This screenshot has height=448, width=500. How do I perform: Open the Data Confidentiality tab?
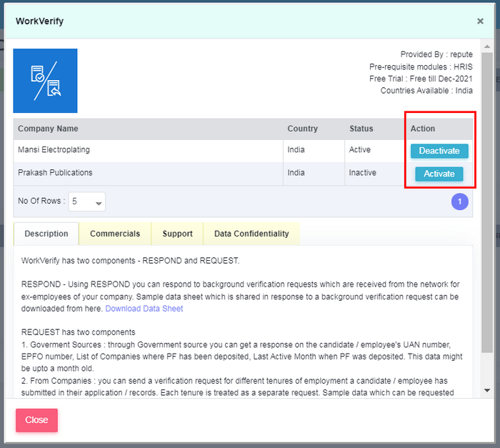pos(251,234)
